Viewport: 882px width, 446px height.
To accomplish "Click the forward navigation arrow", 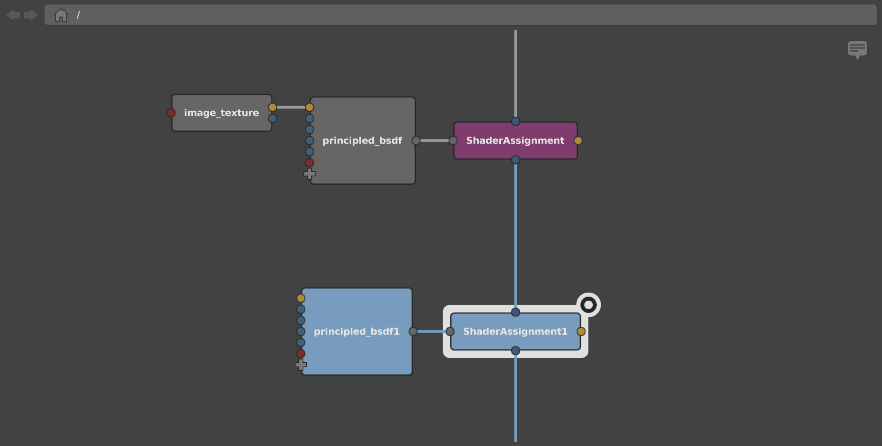I will 30,15.
